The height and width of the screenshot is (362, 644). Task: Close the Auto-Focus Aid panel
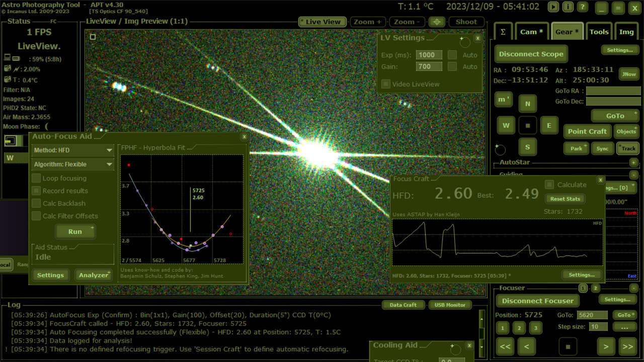click(244, 137)
